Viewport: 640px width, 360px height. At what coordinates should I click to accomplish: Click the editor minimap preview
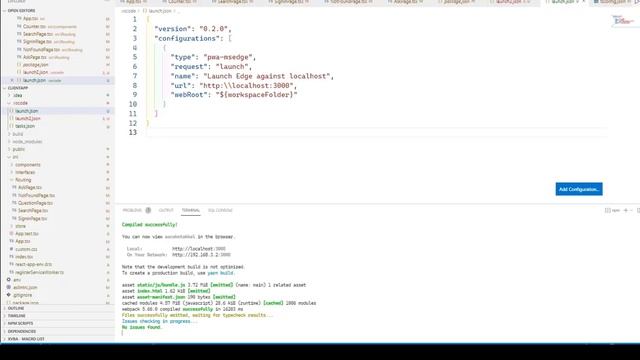[x=623, y=20]
